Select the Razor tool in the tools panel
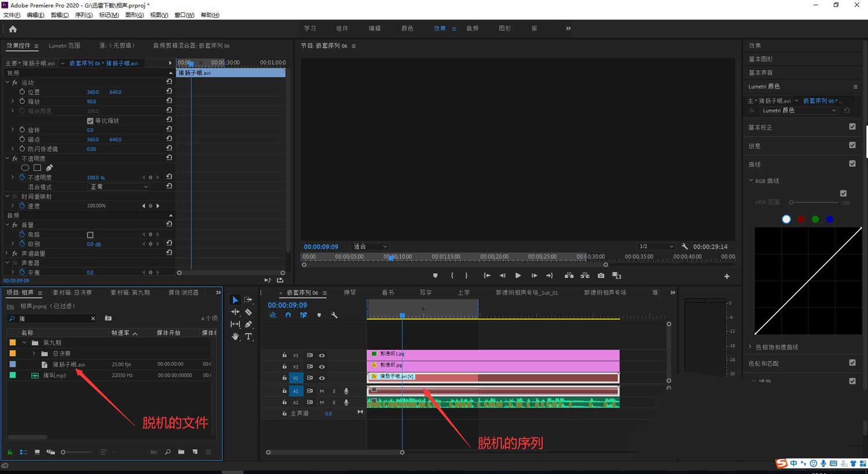The image size is (868, 474). click(248, 312)
